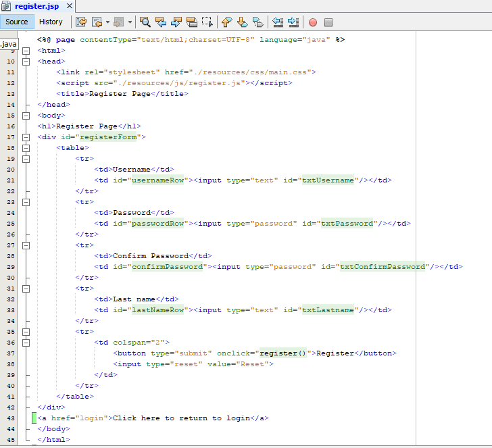Click value="Reset" on the reset input

238,364
